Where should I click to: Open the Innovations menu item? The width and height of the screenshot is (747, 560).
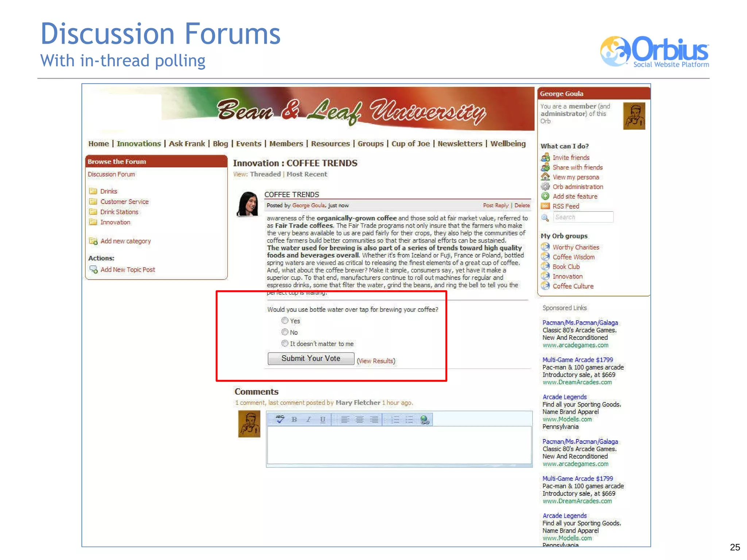coord(139,144)
